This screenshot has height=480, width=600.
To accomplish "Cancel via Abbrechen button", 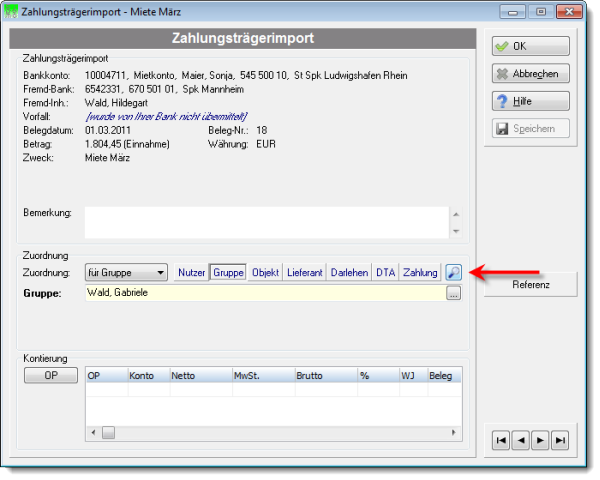I will tap(530, 73).
